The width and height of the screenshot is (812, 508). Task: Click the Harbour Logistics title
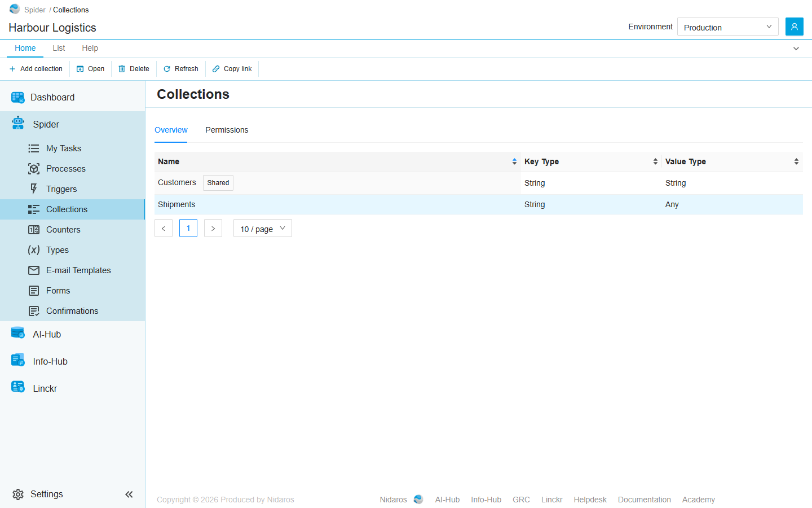click(x=52, y=28)
